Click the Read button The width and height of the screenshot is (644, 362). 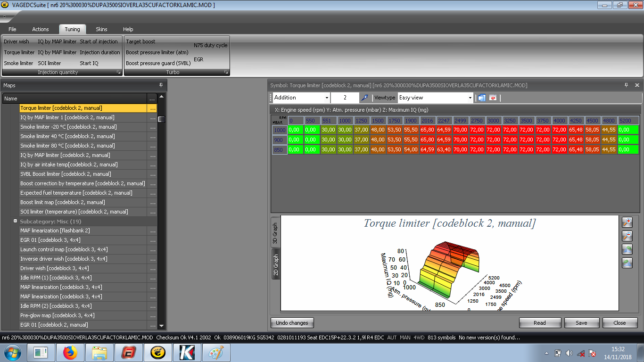tap(540, 323)
